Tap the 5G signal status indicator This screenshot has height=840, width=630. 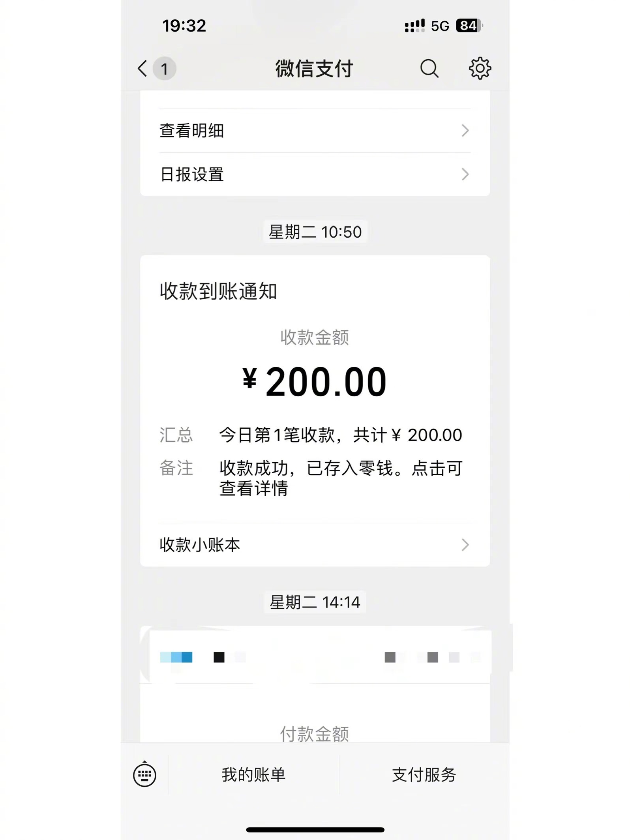click(440, 26)
